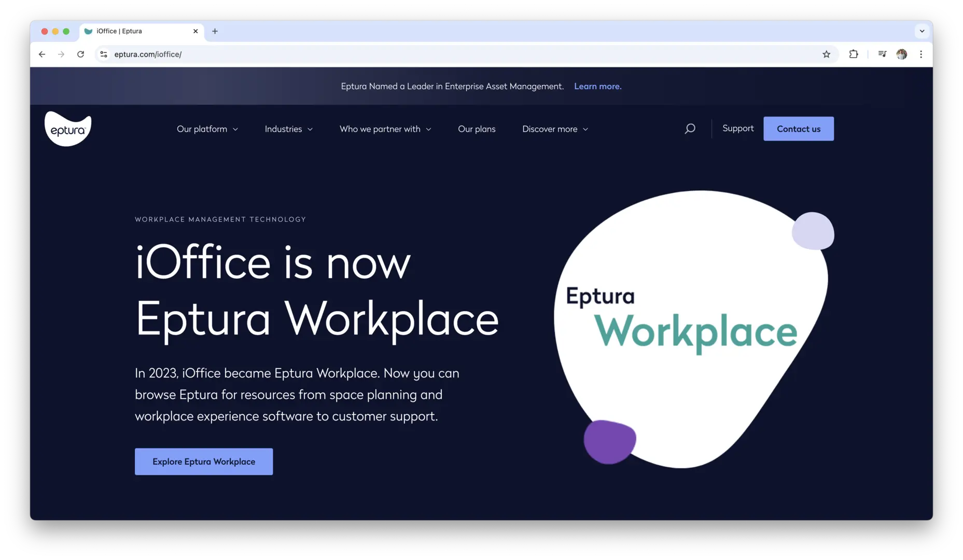Screen dimensions: 963x560
Task: Click the browser forward arrow
Action: pos(61,54)
